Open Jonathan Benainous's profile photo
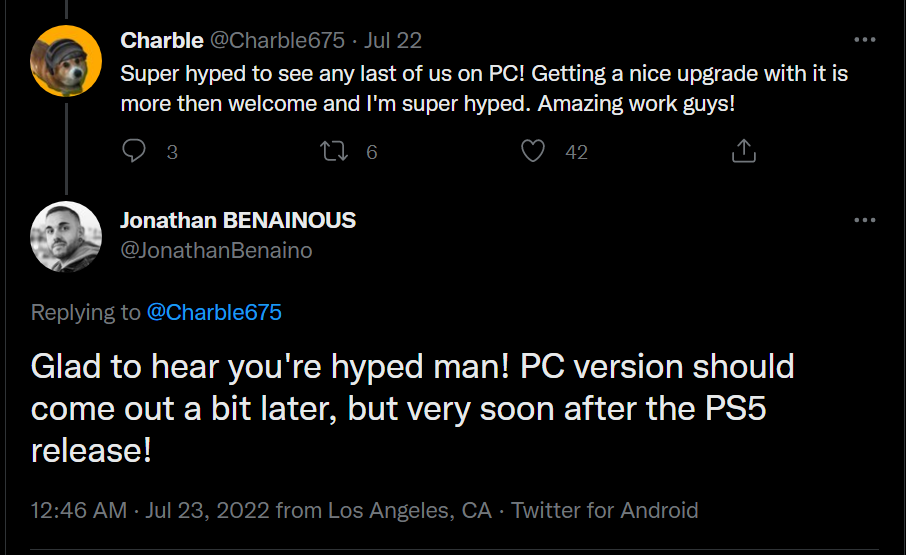This screenshot has height=555, width=906. 66,236
